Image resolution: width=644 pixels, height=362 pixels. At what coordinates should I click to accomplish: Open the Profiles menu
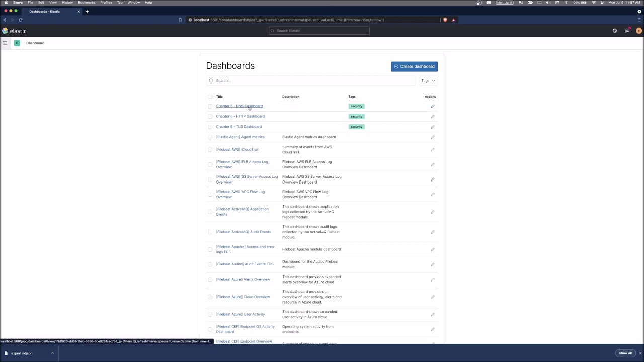point(106,3)
